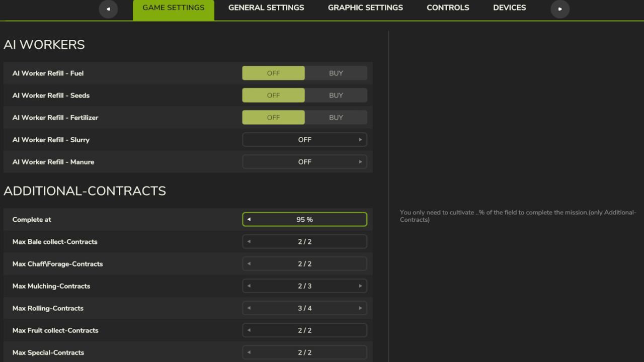644x362 pixels.
Task: Select the Game Settings tab
Action: 173,8
